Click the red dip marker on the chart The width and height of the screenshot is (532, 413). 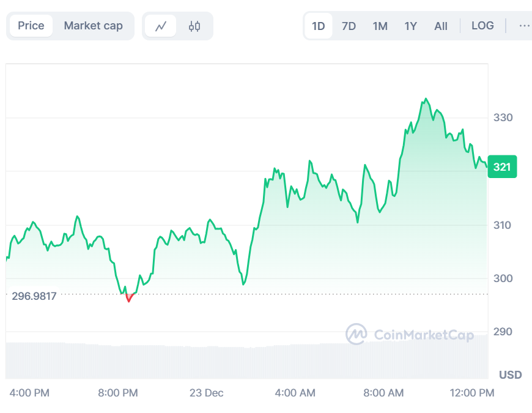[x=128, y=298]
